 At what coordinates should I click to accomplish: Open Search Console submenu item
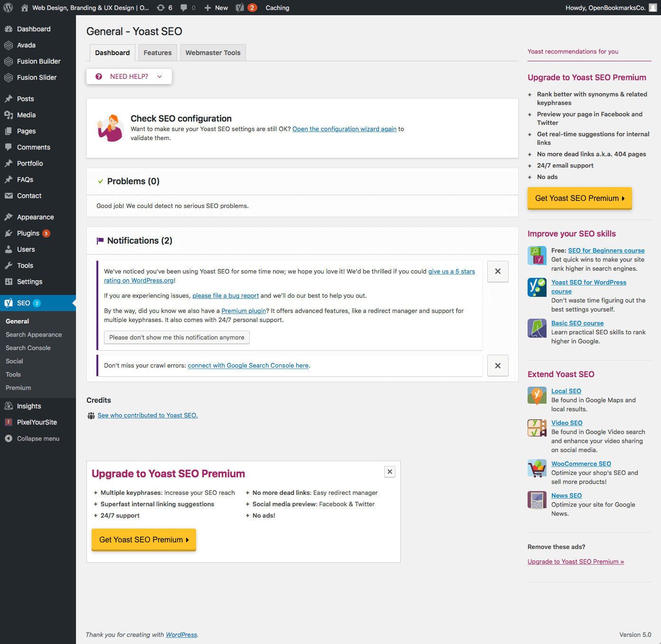click(28, 348)
